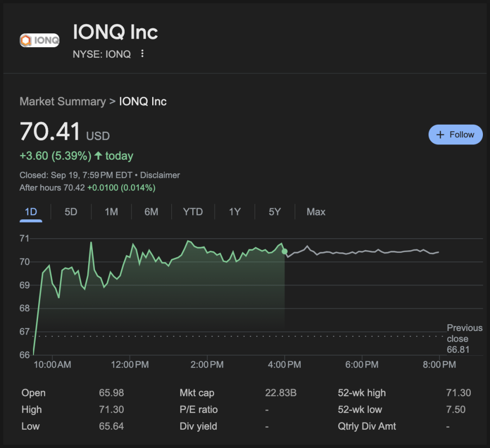The width and height of the screenshot is (490, 448).
Task: Click the Qtrly Div Amt label
Action: [x=367, y=426]
